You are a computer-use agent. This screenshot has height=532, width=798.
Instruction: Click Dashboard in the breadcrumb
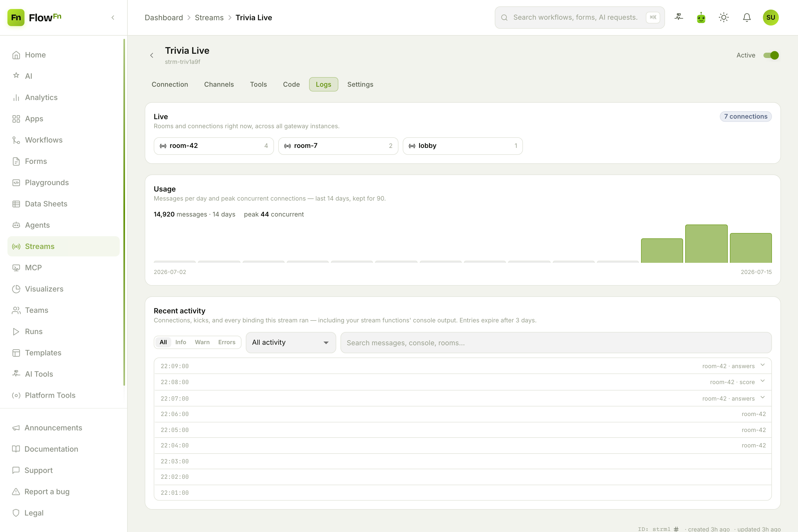pyautogui.click(x=164, y=17)
